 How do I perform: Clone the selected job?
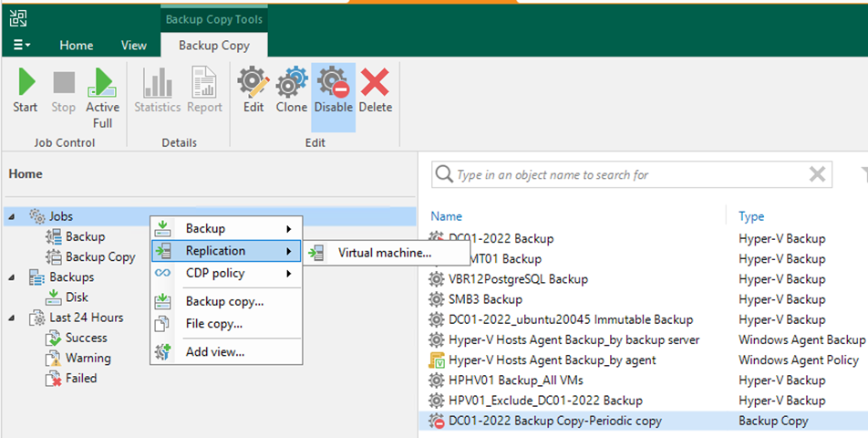coord(292,92)
